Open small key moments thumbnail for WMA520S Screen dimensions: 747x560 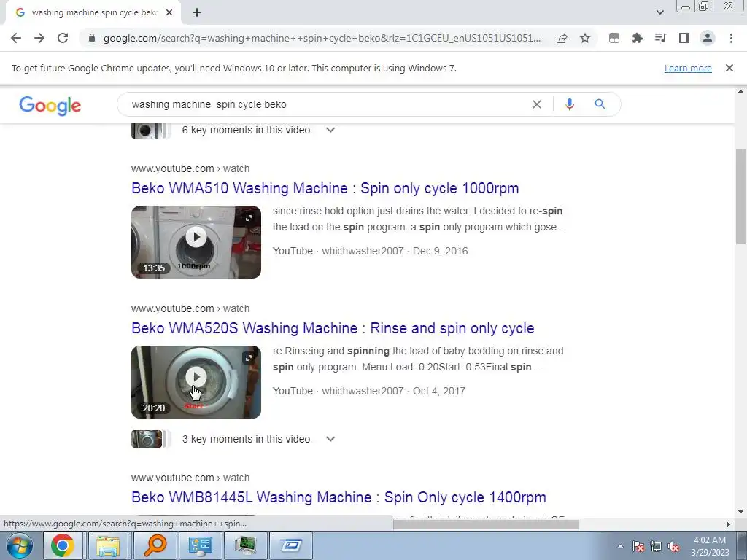click(x=148, y=439)
